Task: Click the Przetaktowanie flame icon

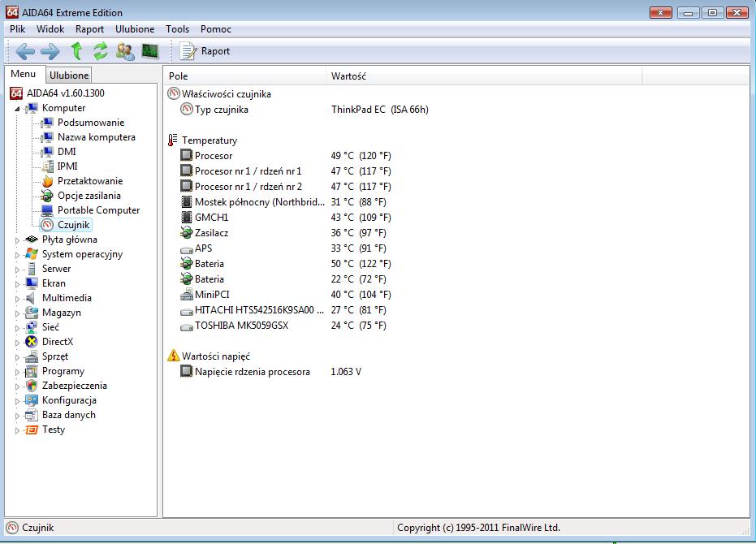Action: coord(47,181)
